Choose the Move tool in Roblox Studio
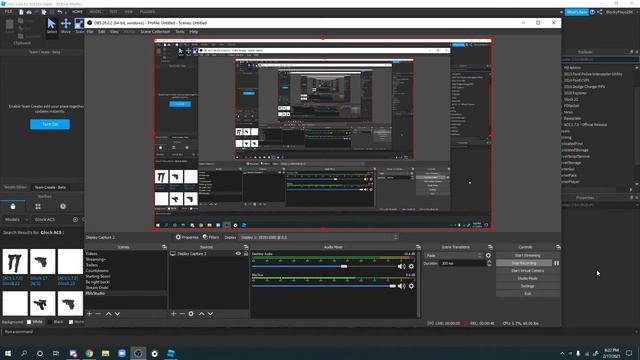 tap(66, 26)
